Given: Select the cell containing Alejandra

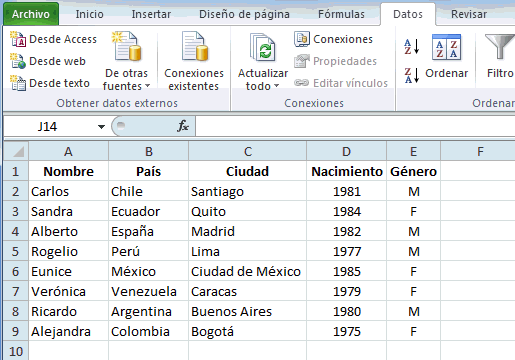Looking at the screenshot, I should (68, 331).
